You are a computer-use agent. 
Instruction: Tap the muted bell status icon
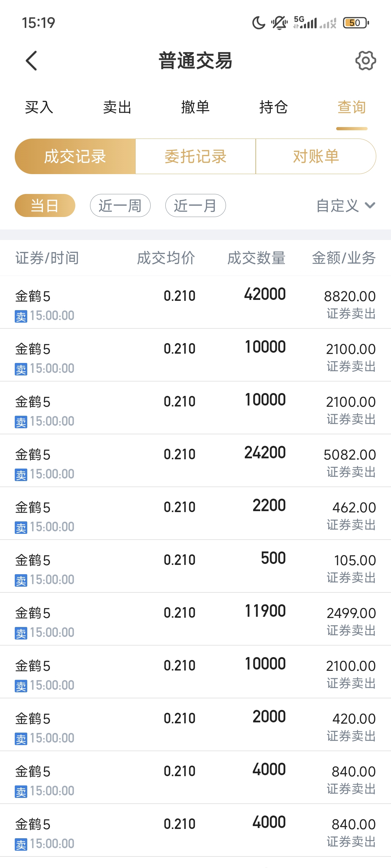(279, 23)
